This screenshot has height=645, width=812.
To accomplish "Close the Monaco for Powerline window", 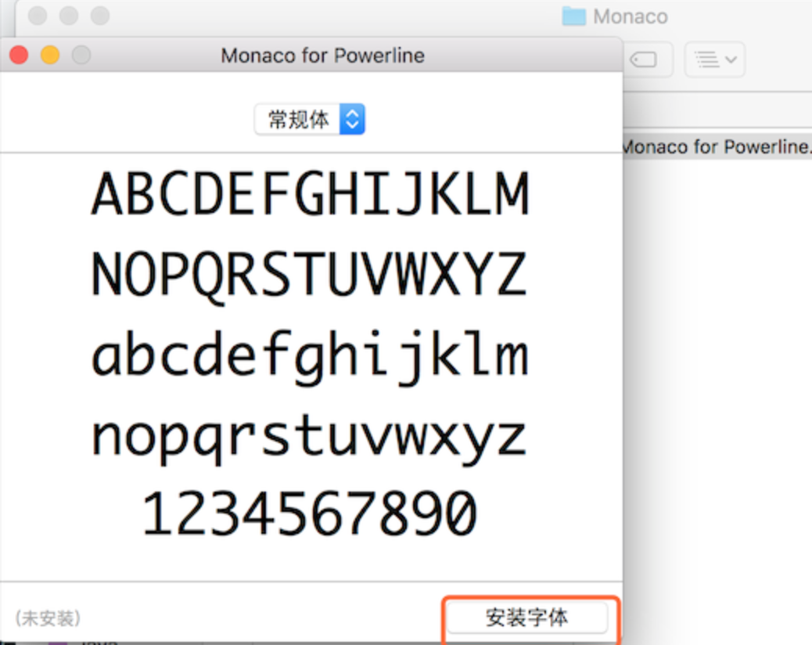I will coord(19,54).
